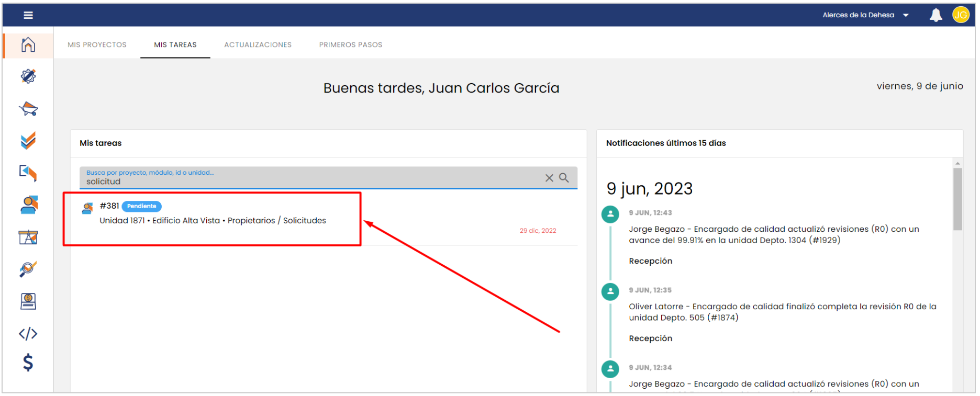Switch to the Mis Proyectos tab
This screenshot has height=396, width=980.
(97, 45)
